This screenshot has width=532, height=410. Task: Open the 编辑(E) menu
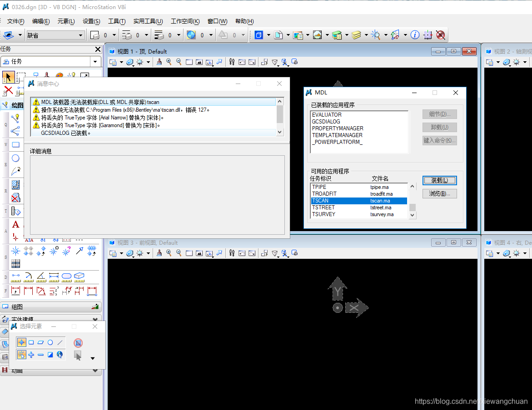[x=41, y=21]
